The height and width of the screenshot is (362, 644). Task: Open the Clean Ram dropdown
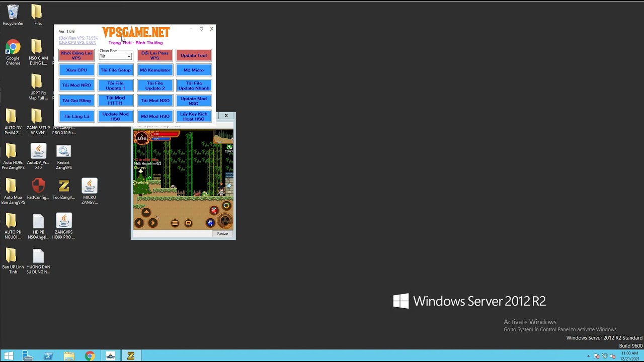115,56
